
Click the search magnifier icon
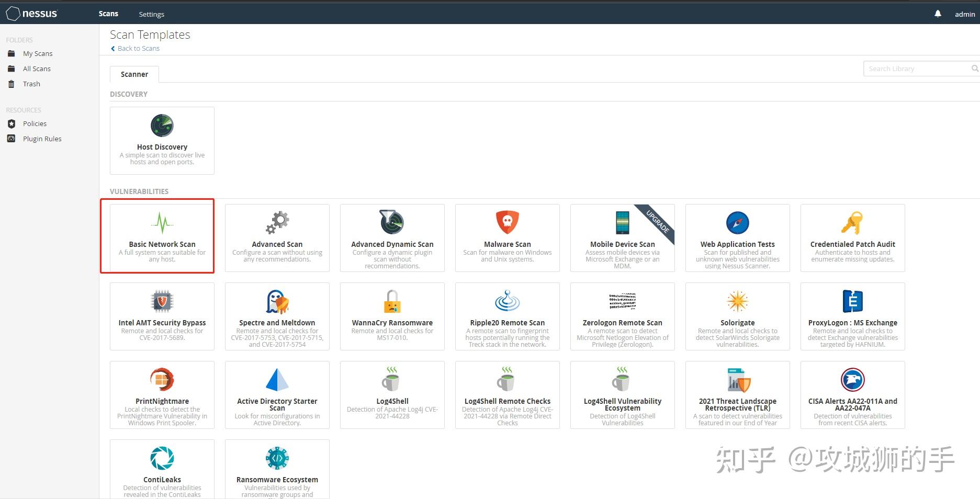pyautogui.click(x=975, y=69)
